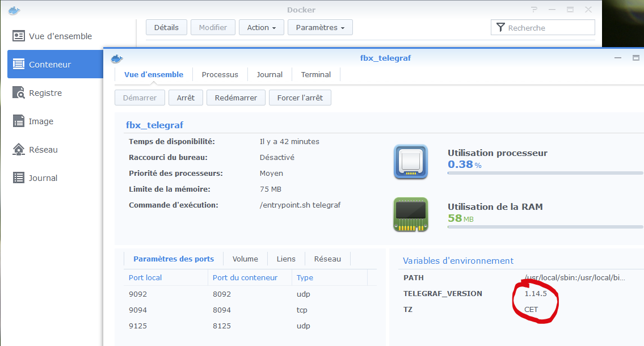Viewport: 644px width, 346px height.
Task: Open the search filter icon dropdown
Action: click(500, 27)
